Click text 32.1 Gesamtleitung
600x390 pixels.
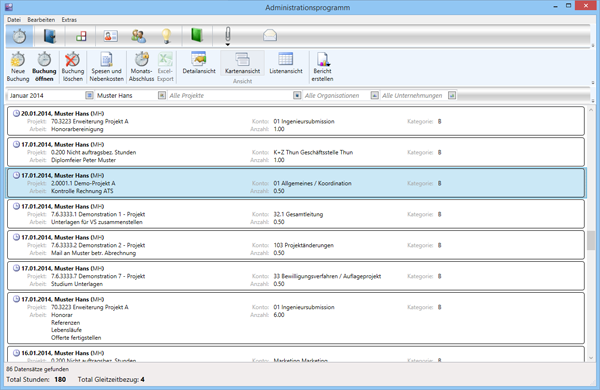pyautogui.click(x=298, y=214)
